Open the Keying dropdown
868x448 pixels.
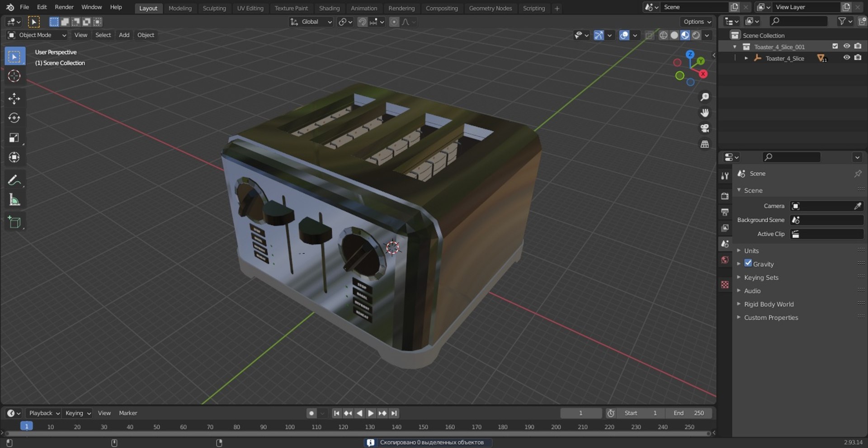tap(77, 413)
